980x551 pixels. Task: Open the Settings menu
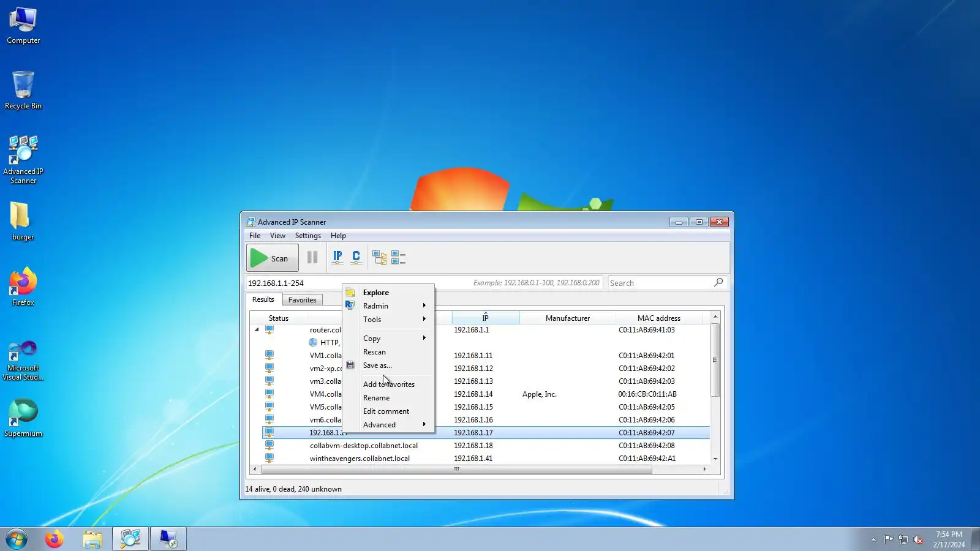point(307,236)
